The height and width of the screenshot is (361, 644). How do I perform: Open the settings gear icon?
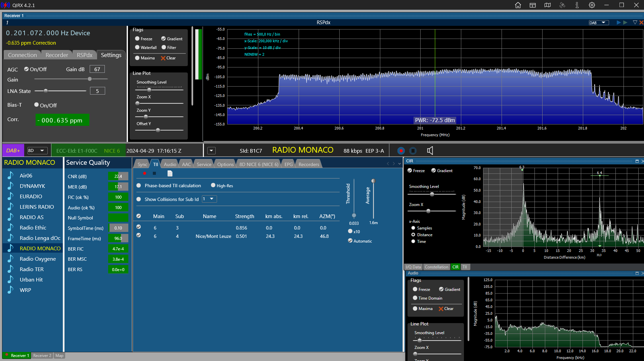(592, 5)
